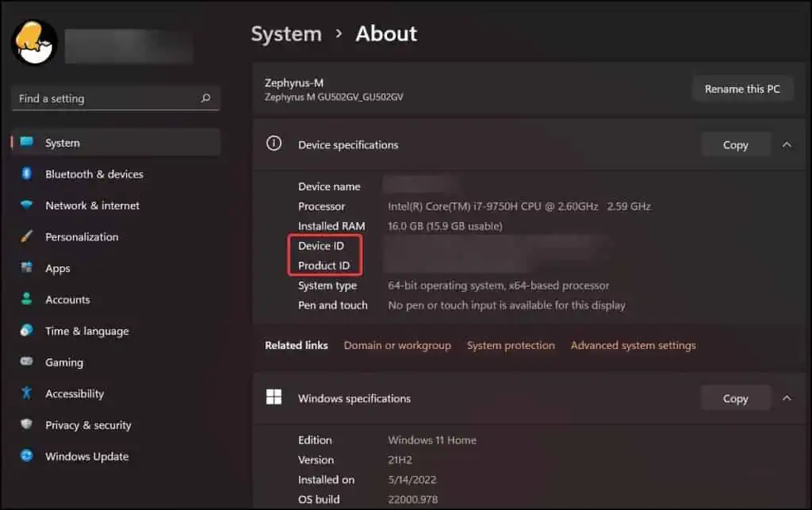Screen dimensions: 812x510
Task: Click the Rename this PC button
Action: (742, 88)
